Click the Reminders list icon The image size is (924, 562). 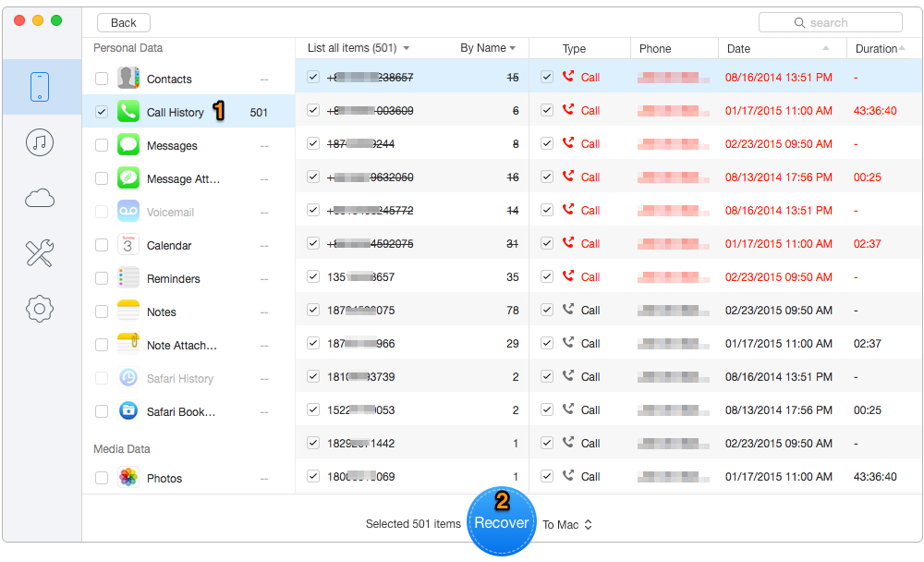[128, 277]
